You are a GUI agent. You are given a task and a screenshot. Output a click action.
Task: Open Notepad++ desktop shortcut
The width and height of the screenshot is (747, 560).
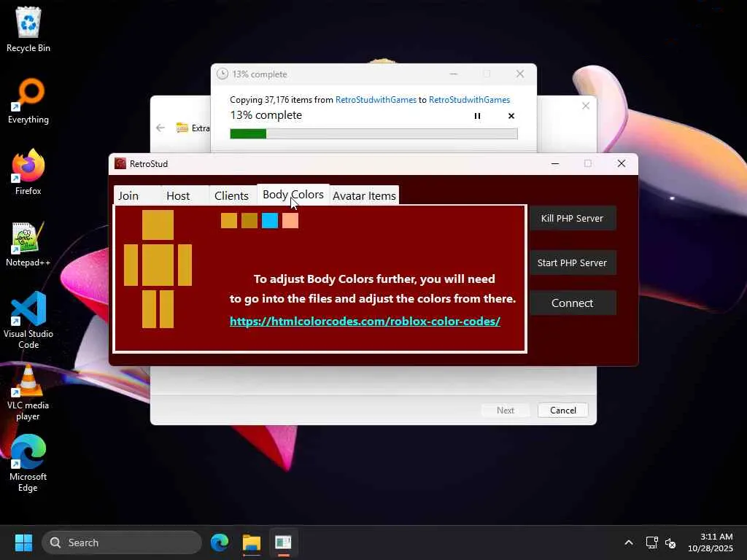coord(28,244)
